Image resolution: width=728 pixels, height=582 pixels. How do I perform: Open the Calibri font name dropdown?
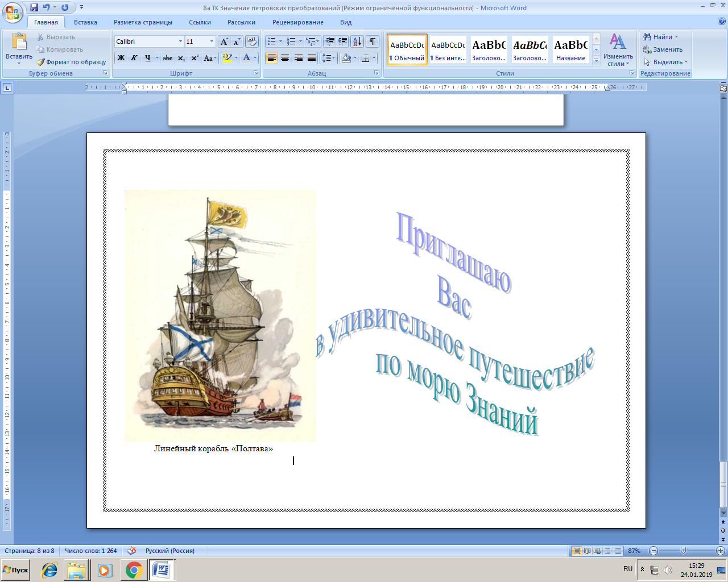click(180, 41)
